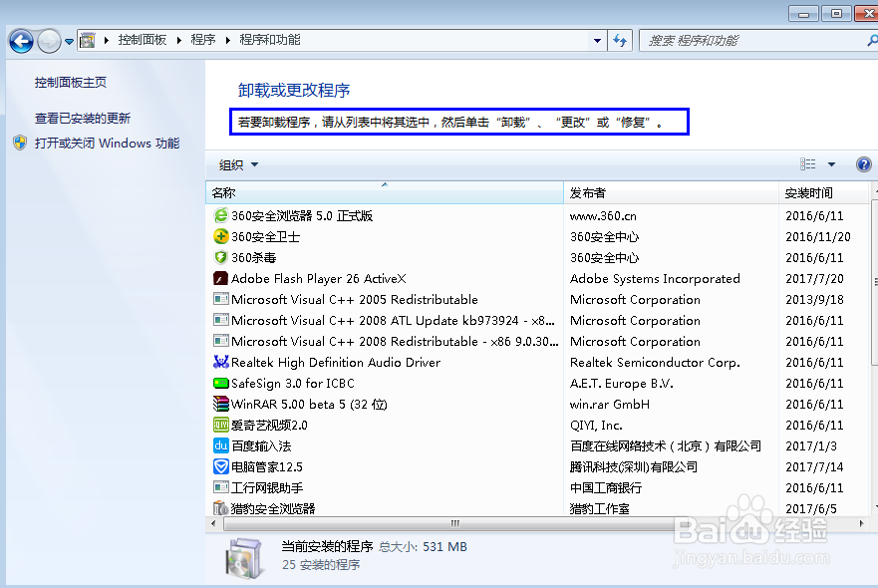Open recent pages dropdown beside forward button

tap(69, 42)
